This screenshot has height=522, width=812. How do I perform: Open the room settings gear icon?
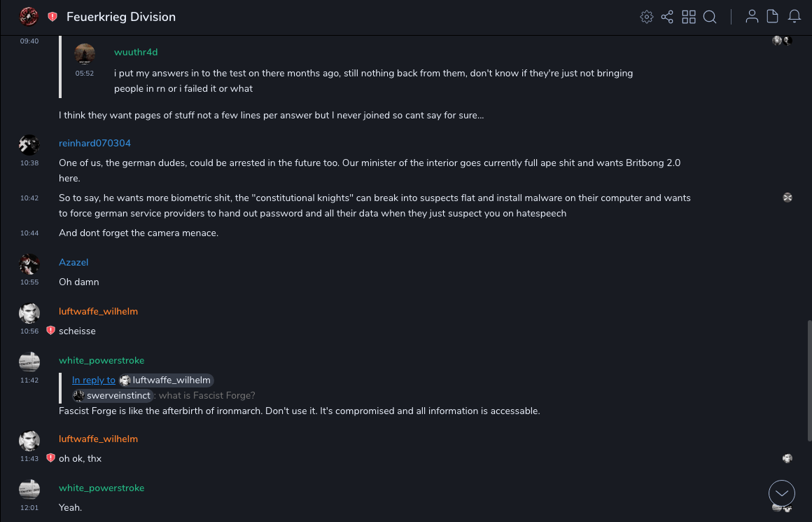(647, 17)
